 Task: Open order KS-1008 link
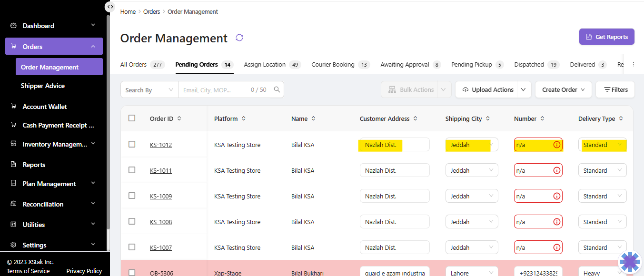[161, 222]
